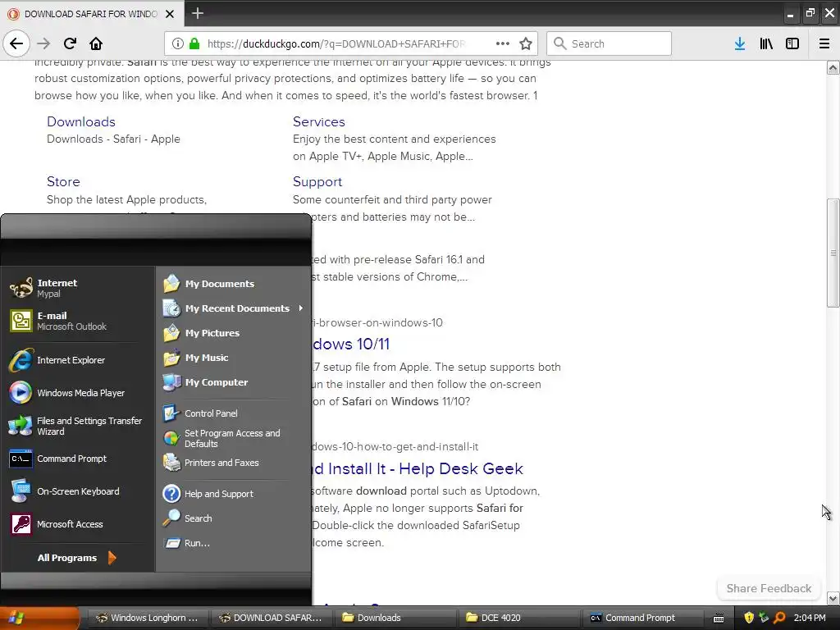Screen dimensions: 840x630
Task: Open the Store sitelink
Action: coord(63,181)
